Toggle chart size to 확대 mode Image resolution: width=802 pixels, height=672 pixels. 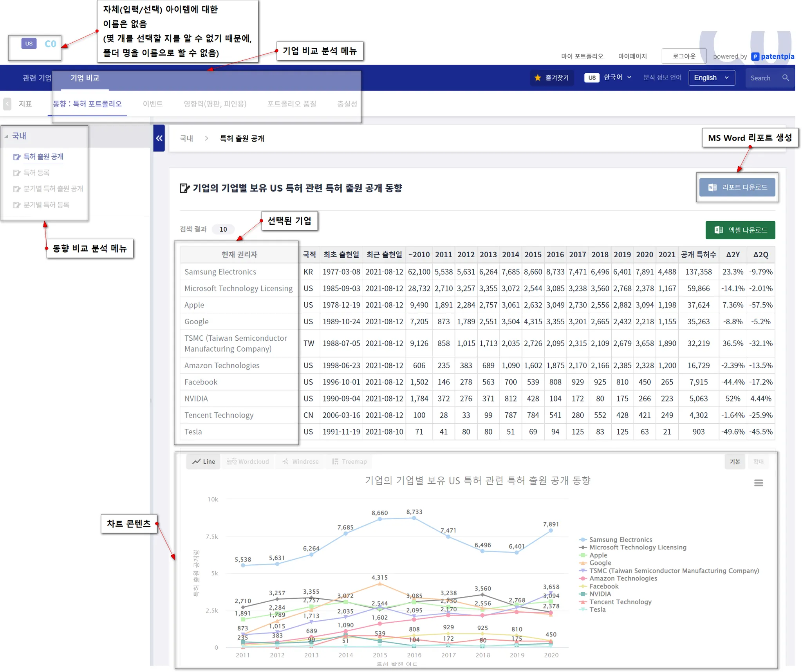point(758,462)
